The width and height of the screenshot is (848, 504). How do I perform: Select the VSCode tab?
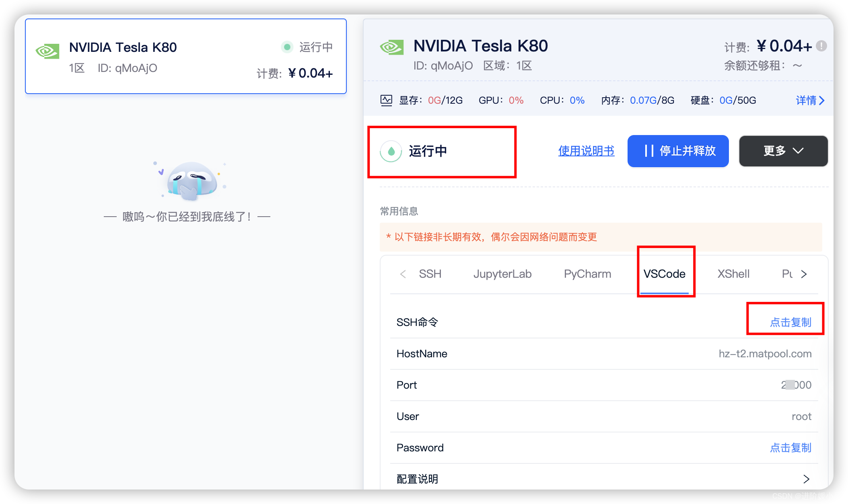pos(664,274)
